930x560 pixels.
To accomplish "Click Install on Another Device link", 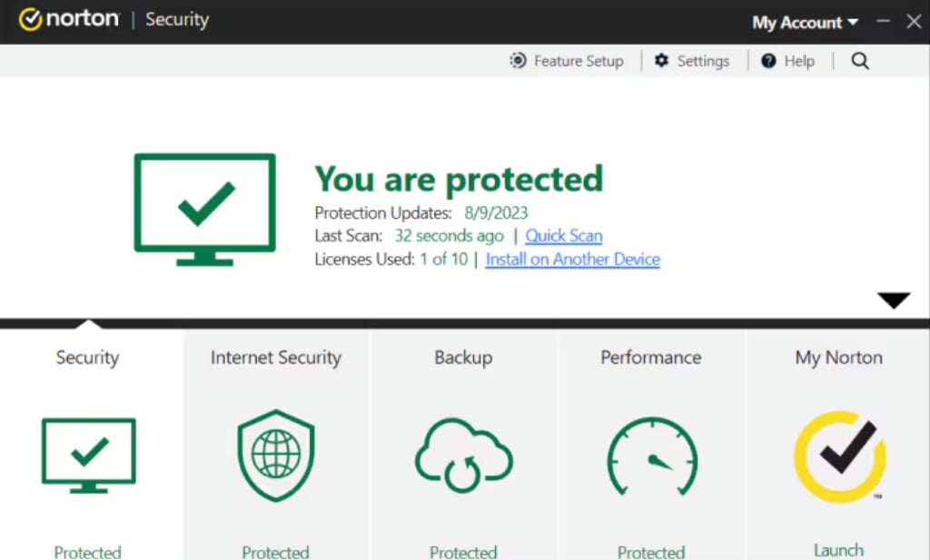I will click(572, 260).
